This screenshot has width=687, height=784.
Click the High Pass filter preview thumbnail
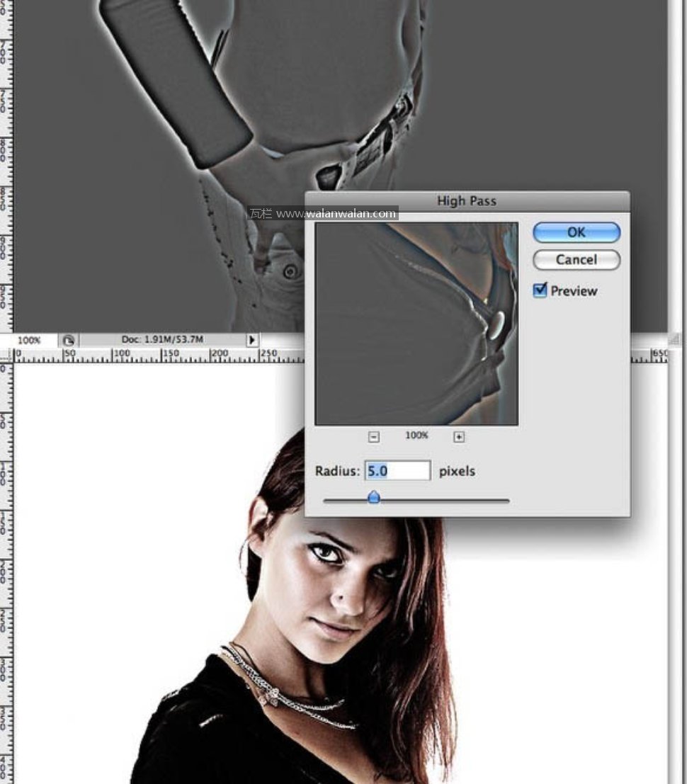(416, 324)
